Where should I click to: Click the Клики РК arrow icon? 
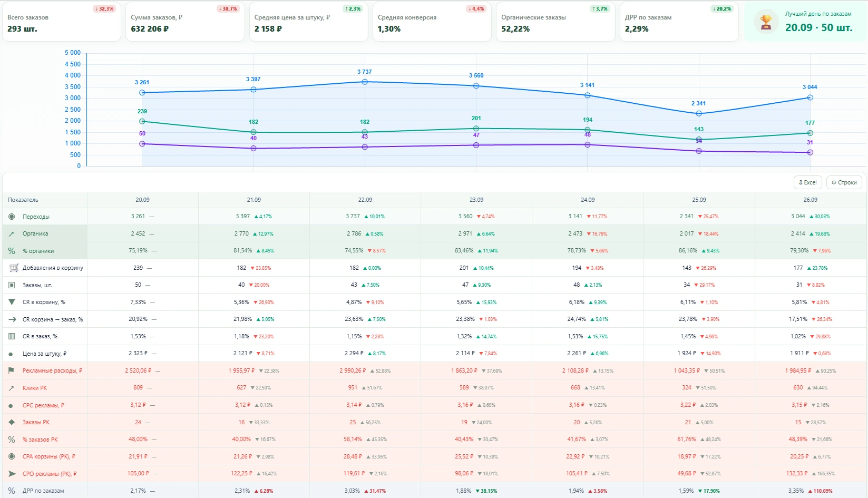[x=12, y=388]
